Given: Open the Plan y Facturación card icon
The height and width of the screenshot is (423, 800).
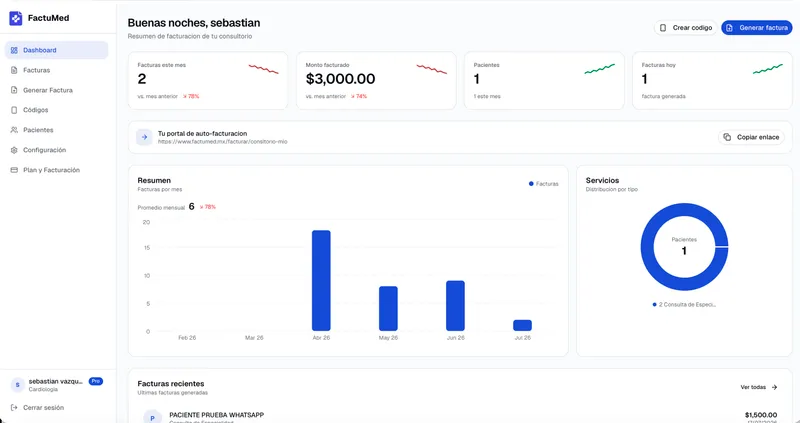Looking at the screenshot, I should coord(14,170).
